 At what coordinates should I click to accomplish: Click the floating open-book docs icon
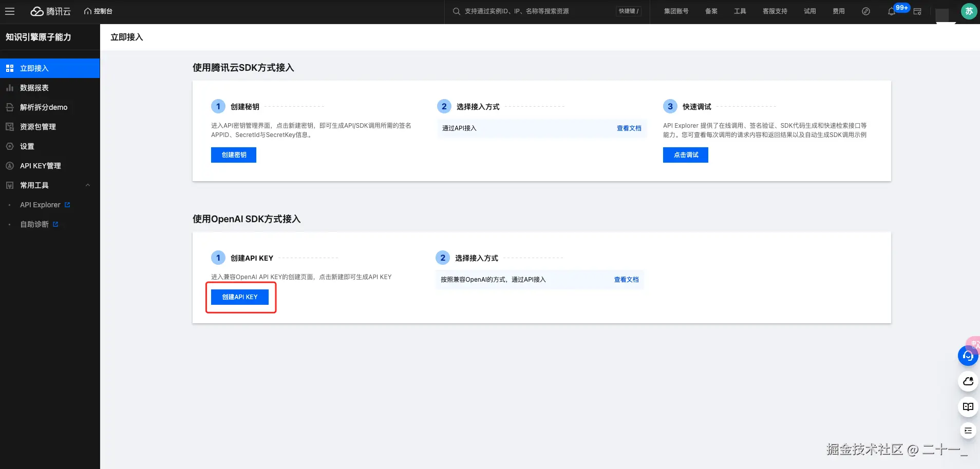coord(968,407)
